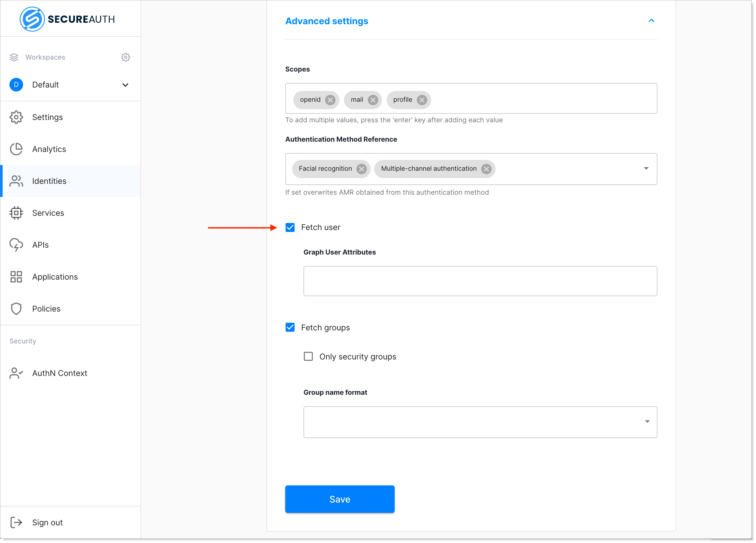Uncheck the Fetch groups checkbox
This screenshot has width=756, height=543.
(x=290, y=328)
